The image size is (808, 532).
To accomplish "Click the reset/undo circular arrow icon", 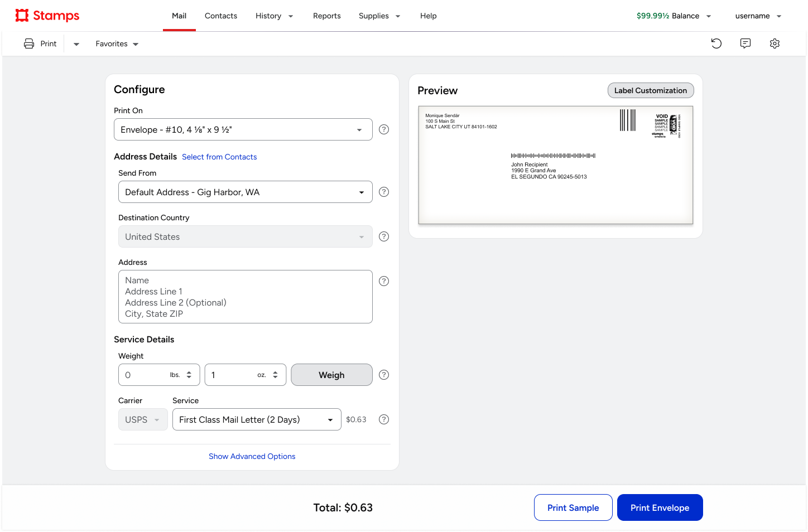I will click(x=716, y=43).
